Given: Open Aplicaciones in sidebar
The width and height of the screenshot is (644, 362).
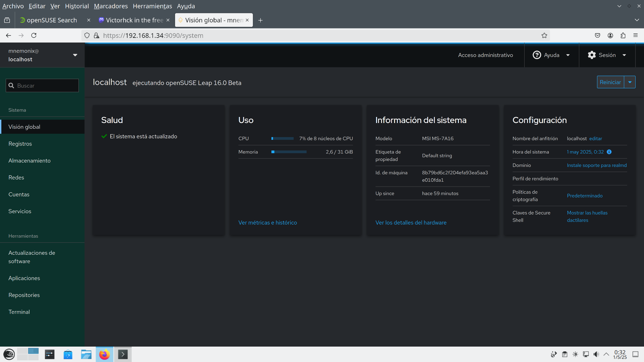Looking at the screenshot, I should (42, 278).
